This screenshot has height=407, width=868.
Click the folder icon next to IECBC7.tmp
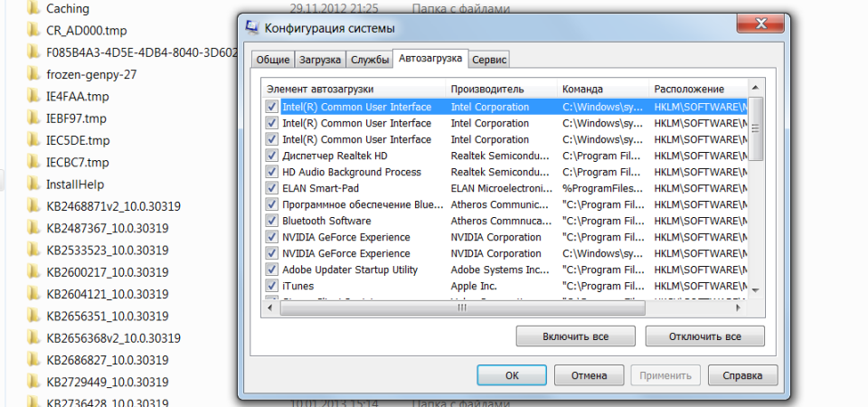coord(33,162)
